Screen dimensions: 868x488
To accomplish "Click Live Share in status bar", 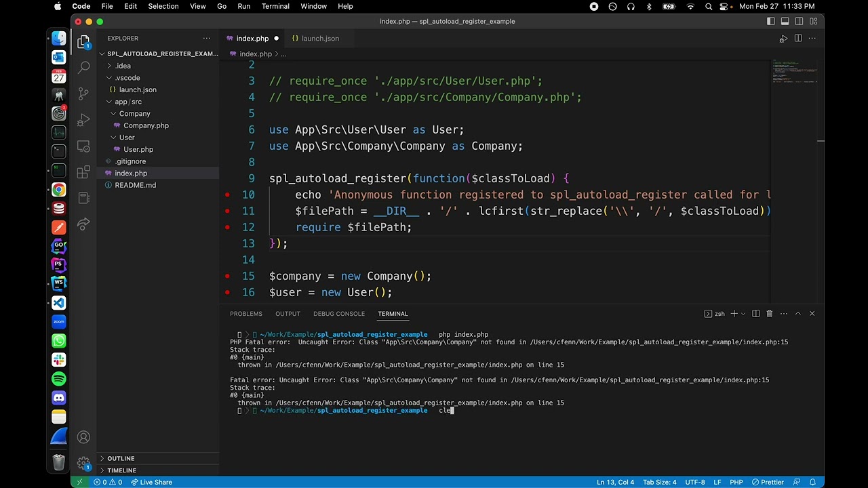I will pyautogui.click(x=151, y=482).
